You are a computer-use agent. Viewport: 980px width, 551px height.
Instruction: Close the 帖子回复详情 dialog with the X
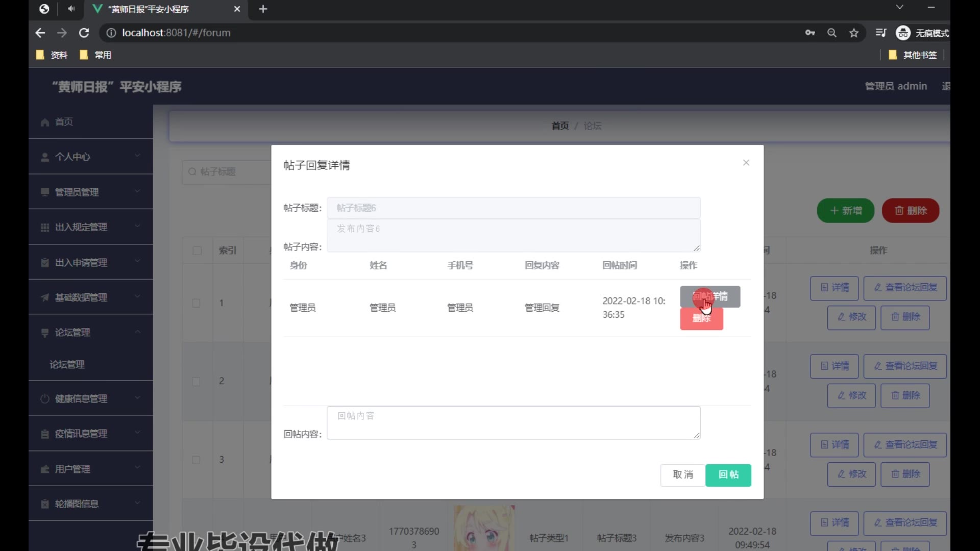[x=746, y=163]
